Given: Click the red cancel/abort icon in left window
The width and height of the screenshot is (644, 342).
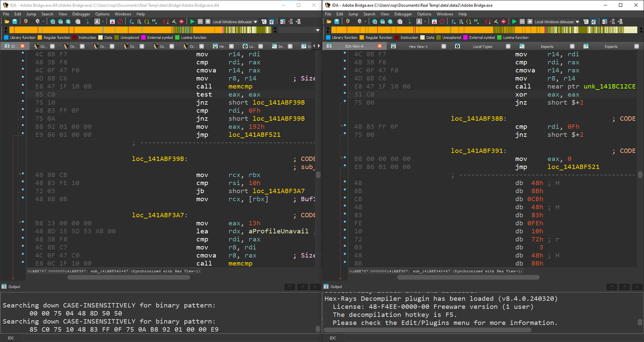Looking at the screenshot, I should [120, 22].
